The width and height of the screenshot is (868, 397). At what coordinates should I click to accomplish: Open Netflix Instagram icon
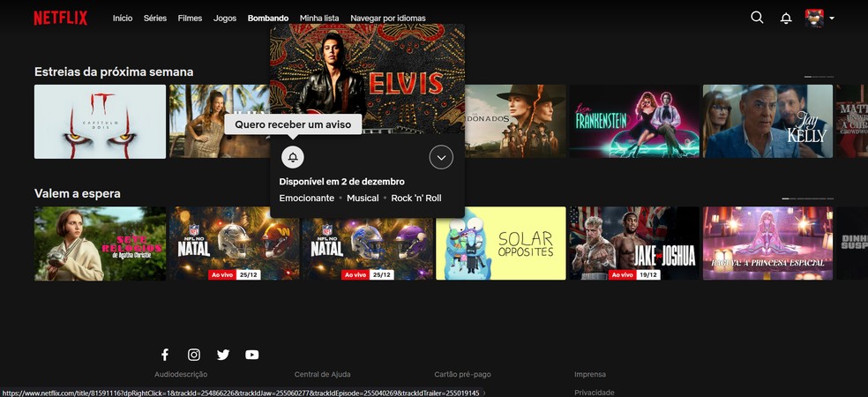[x=194, y=355]
